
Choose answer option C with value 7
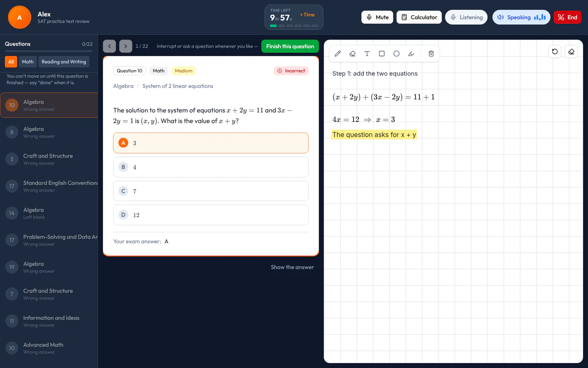tap(211, 191)
